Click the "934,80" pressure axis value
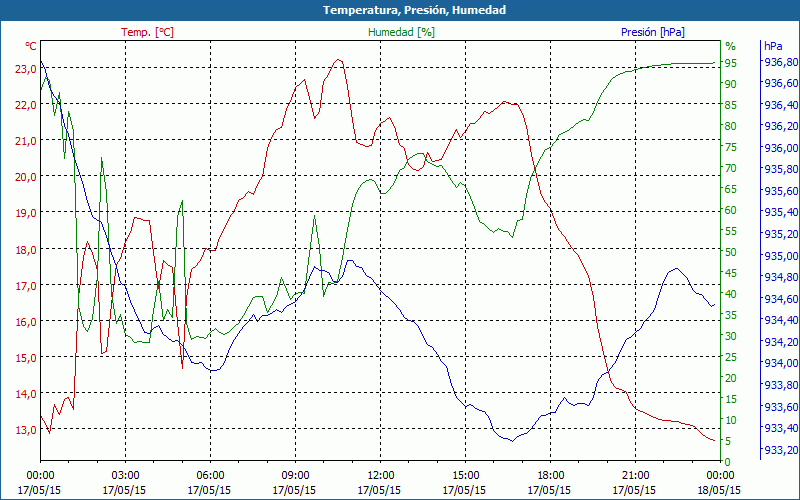The width and height of the screenshot is (800, 500). pos(779,278)
